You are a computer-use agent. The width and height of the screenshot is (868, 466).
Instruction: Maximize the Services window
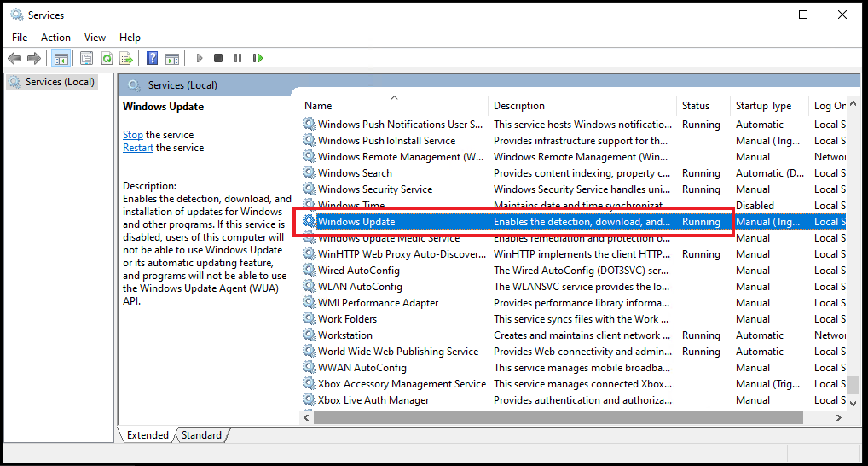pyautogui.click(x=803, y=15)
